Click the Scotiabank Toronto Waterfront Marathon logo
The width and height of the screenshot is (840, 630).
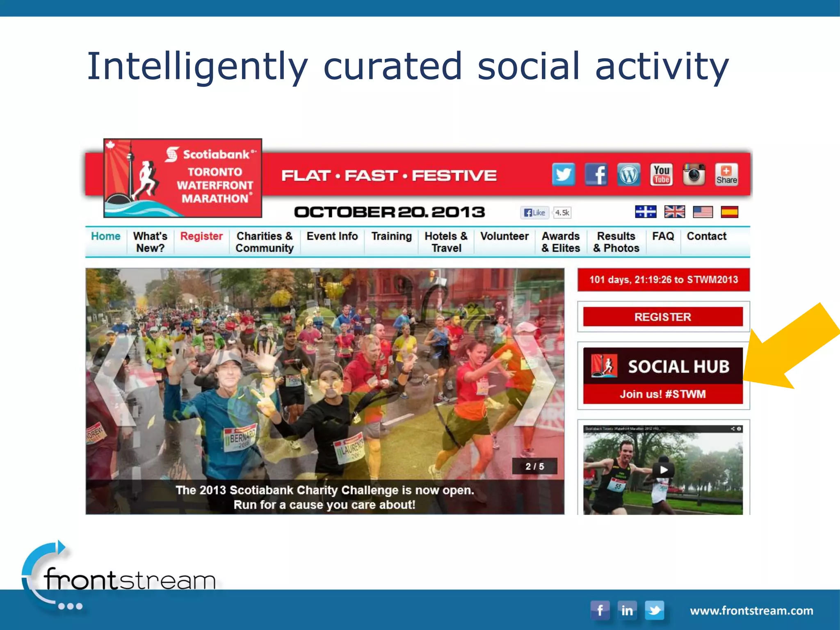point(183,178)
